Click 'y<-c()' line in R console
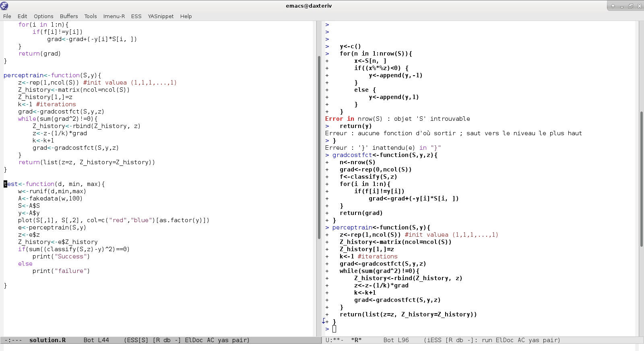Screen dimensions: 644x351 point(350,46)
